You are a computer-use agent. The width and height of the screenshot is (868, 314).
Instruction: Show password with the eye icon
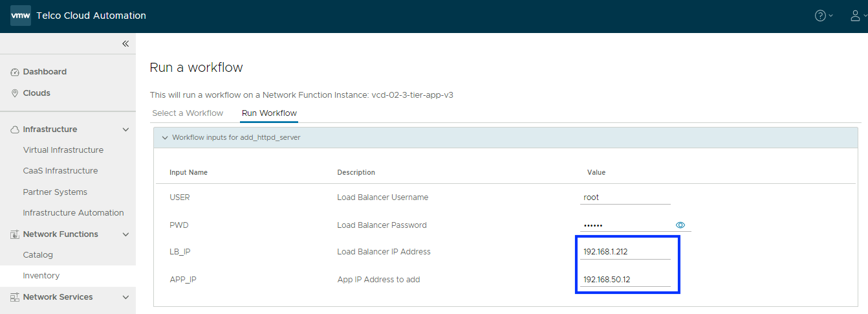pos(680,225)
